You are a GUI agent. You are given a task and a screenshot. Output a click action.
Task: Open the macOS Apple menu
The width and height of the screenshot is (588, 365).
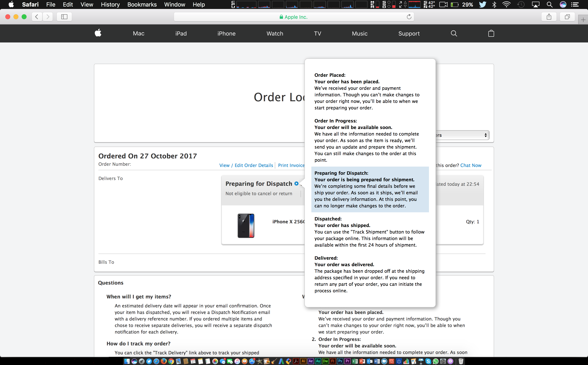(11, 4)
